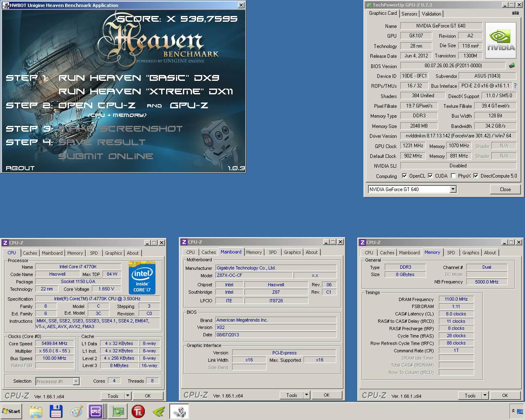Image resolution: width=525 pixels, height=420 pixels.
Task: Click the GPU-Z Close button
Action: click(x=505, y=189)
